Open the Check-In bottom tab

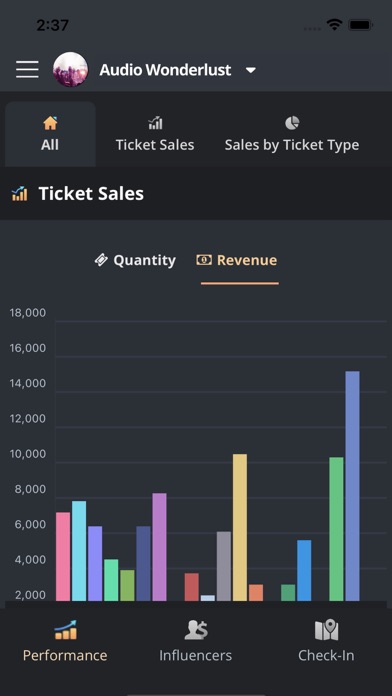[x=326, y=641]
